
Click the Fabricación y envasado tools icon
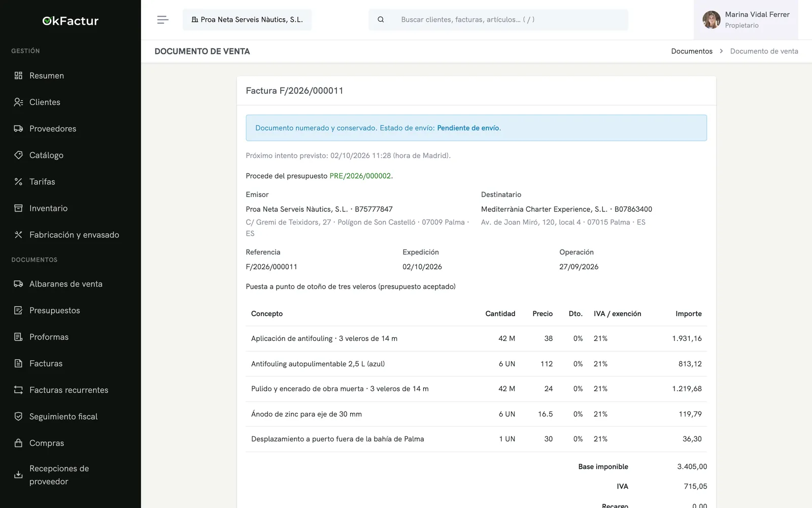pyautogui.click(x=18, y=235)
